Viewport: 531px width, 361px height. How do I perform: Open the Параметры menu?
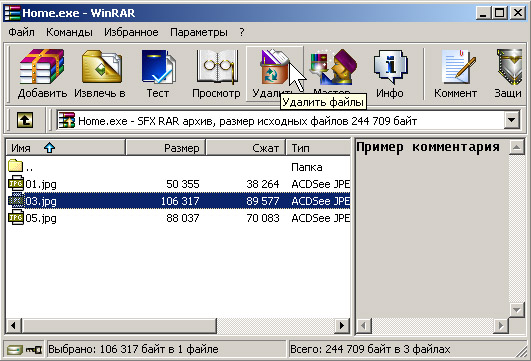point(199,32)
